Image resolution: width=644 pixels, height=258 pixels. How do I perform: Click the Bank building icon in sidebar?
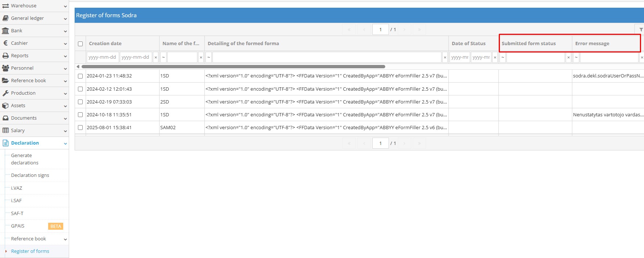pyautogui.click(x=6, y=31)
